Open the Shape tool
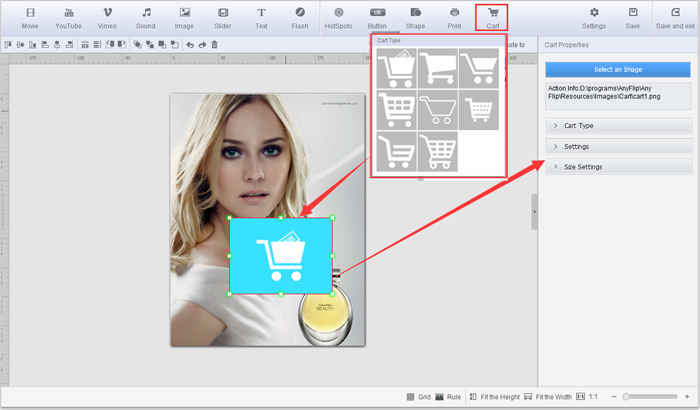 pos(412,17)
